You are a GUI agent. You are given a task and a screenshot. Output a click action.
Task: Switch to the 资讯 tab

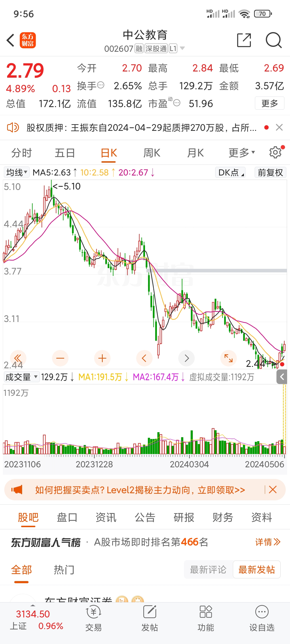[106, 517]
